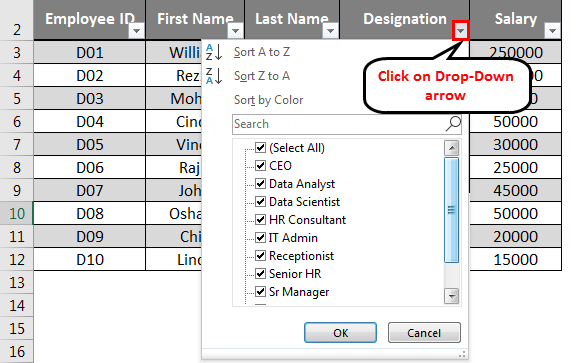This screenshot has width=576, height=363.
Task: Select cell containing D04
Action: click(x=90, y=122)
